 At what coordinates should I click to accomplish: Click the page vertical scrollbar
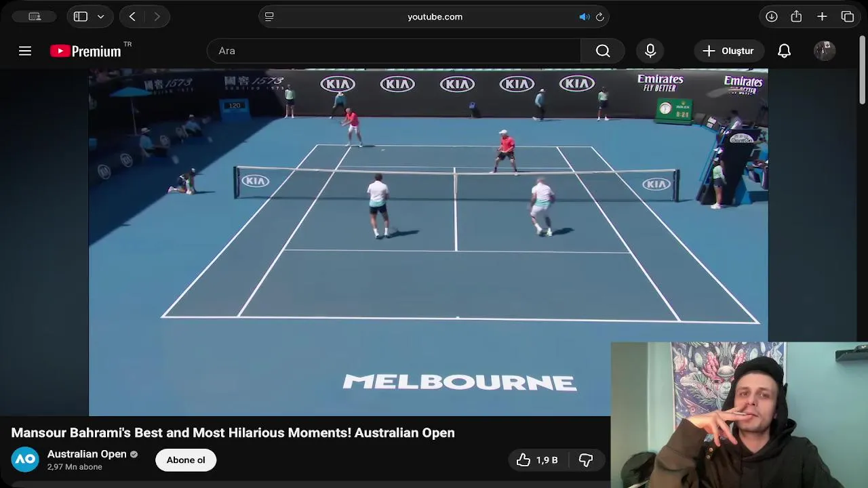(863, 71)
